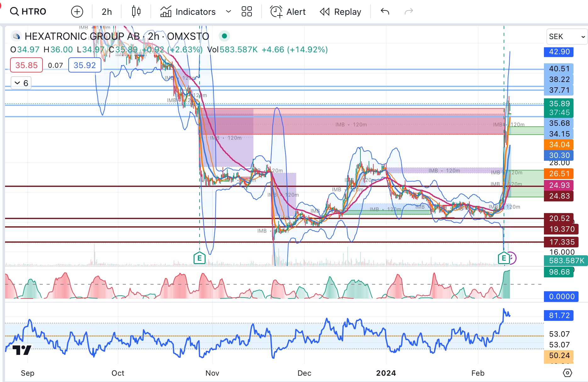Image resolution: width=588 pixels, height=382 pixels.
Task: Open the Indicators dialog
Action: pyautogui.click(x=188, y=12)
